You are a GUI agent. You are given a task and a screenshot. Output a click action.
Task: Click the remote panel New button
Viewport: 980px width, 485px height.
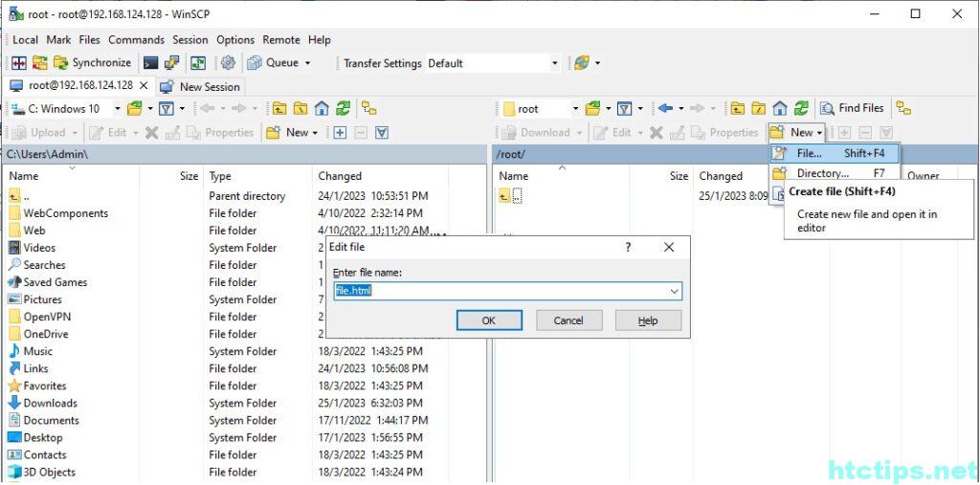coord(797,133)
